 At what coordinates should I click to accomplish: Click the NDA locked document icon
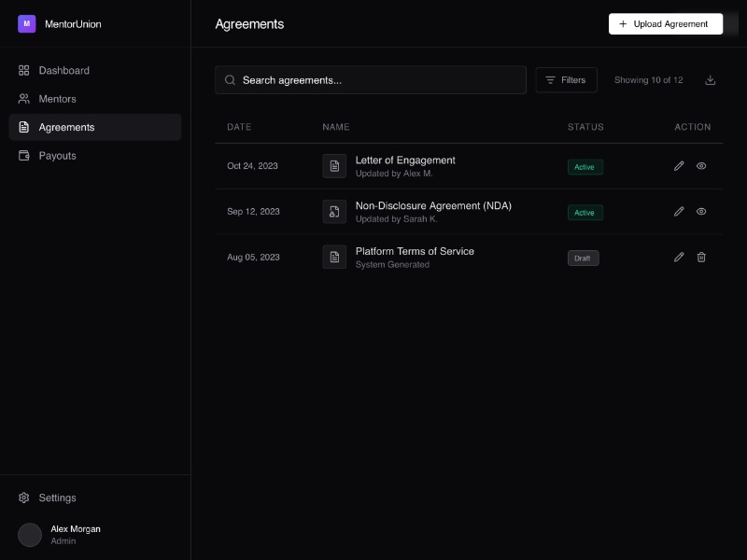(x=334, y=212)
